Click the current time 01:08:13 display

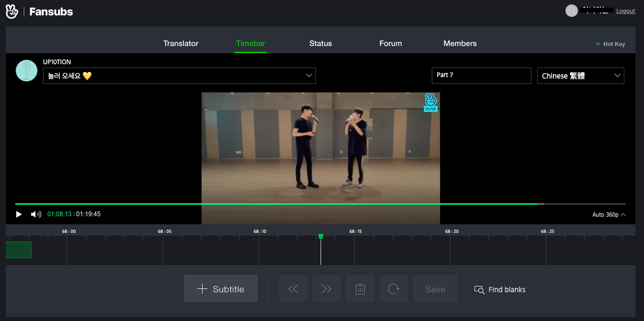pos(59,215)
